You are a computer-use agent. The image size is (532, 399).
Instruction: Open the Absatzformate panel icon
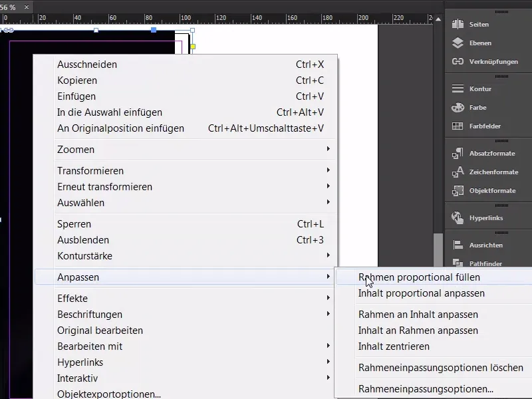click(x=458, y=154)
